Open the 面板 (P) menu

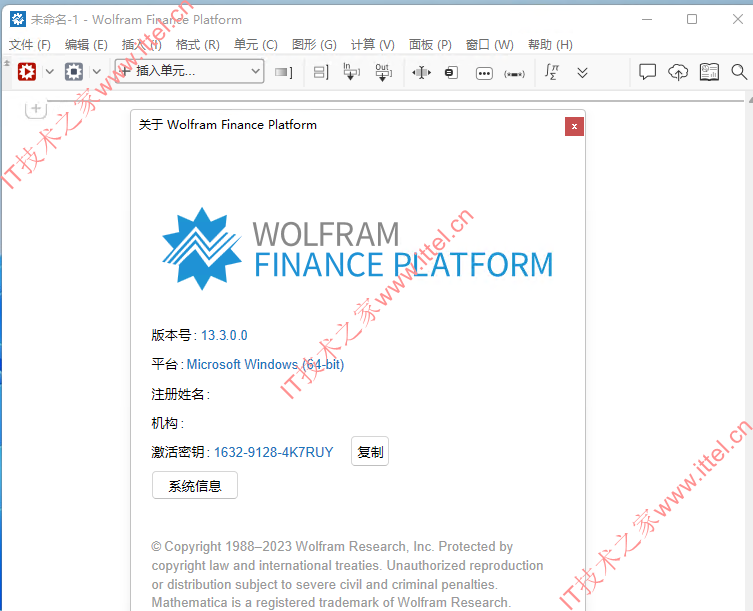pyautogui.click(x=430, y=45)
